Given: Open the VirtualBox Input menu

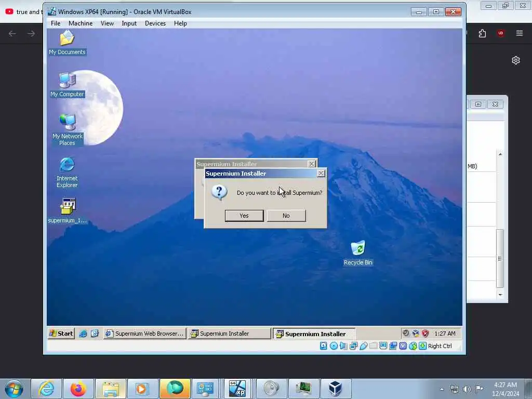Looking at the screenshot, I should (x=129, y=23).
